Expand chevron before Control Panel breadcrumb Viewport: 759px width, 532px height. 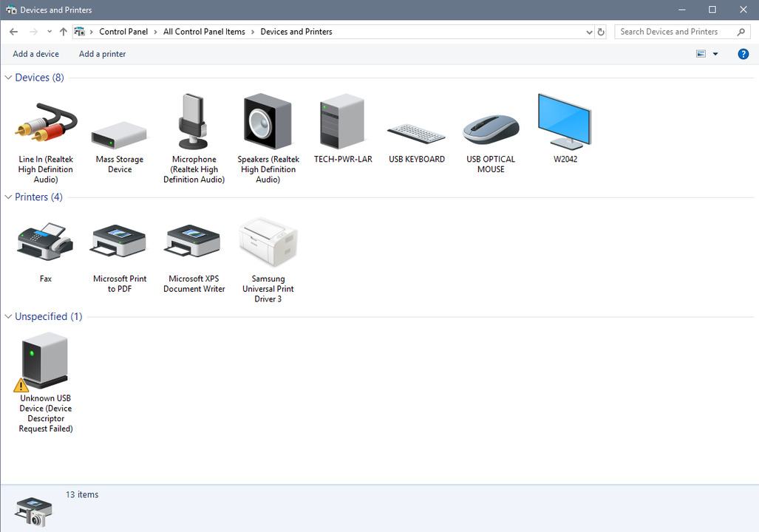[x=91, y=32]
